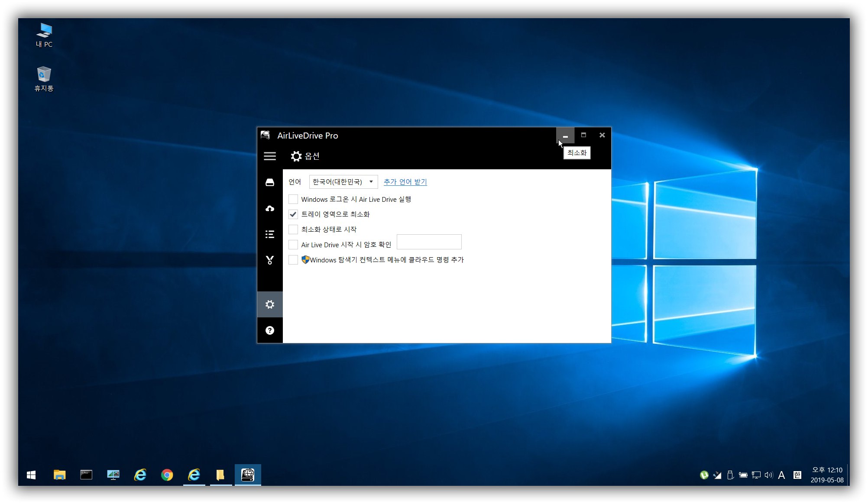The image size is (868, 504).
Task: Open the system monitor taskbar icon
Action: coord(113,475)
